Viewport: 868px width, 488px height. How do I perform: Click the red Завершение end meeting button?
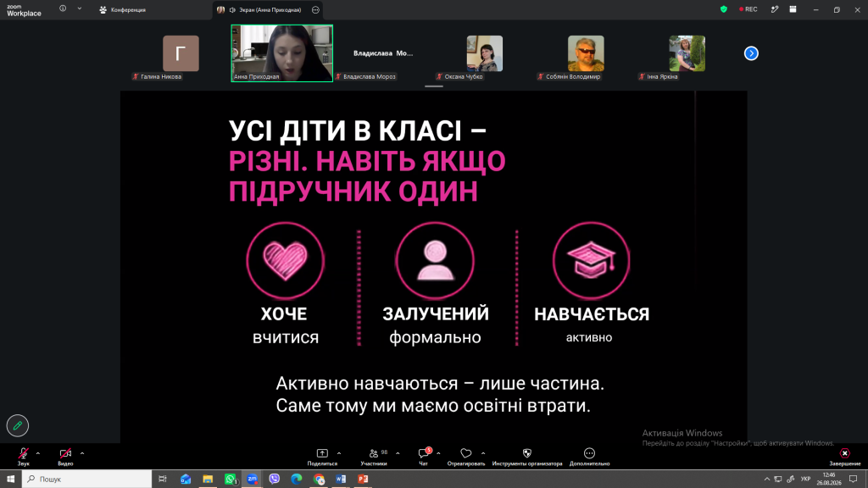point(845,456)
